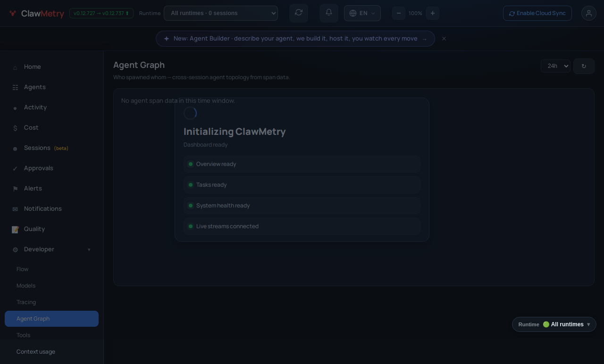604x364 pixels.
Task: Open the version update badge v0.12.727
Action: (101, 13)
